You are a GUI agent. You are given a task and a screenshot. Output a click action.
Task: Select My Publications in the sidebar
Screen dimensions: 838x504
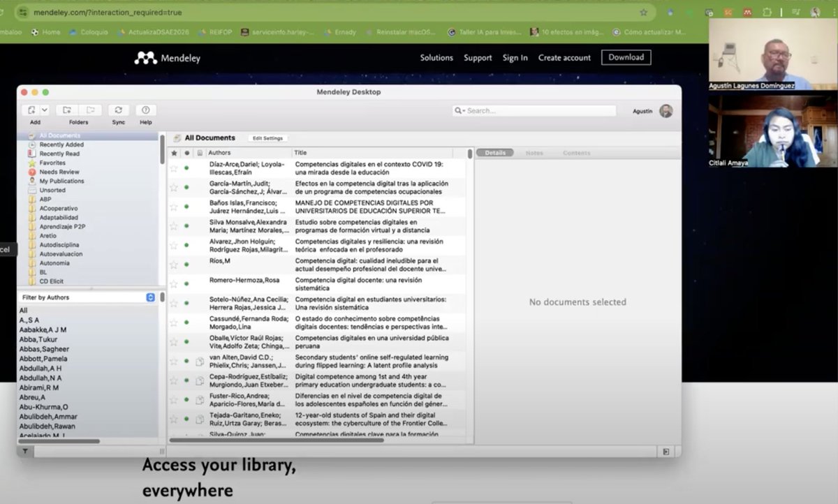point(64,181)
